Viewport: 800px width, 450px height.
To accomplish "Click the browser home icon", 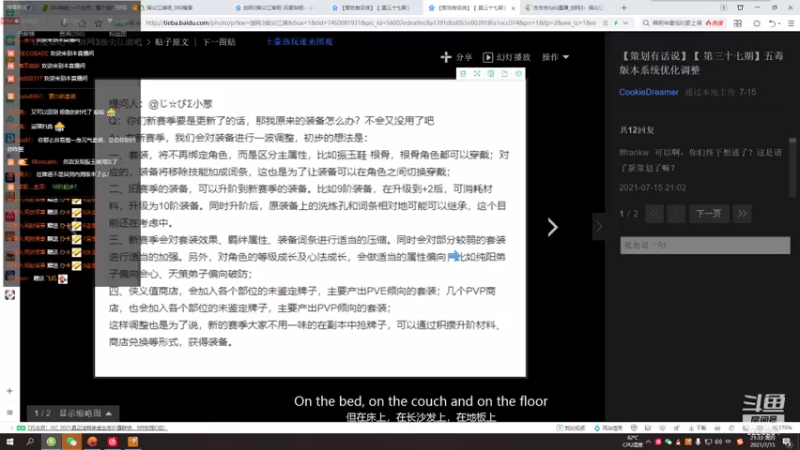I will tap(82, 23).
